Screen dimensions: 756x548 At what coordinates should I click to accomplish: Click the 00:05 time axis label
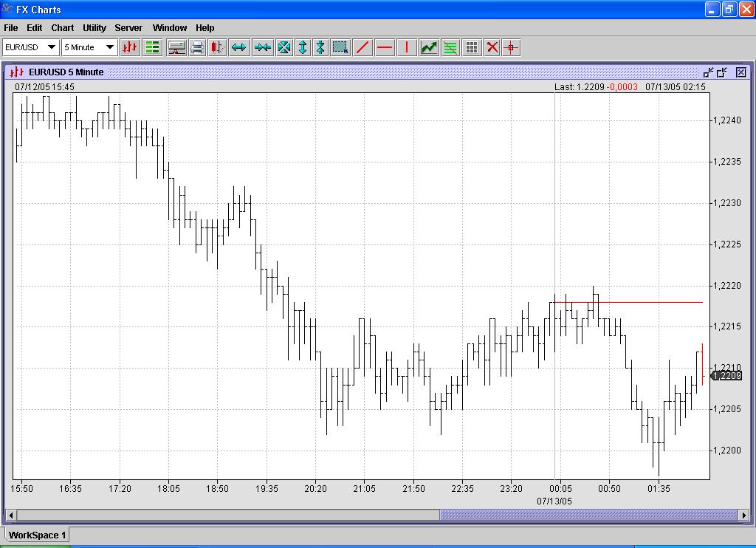click(x=560, y=489)
